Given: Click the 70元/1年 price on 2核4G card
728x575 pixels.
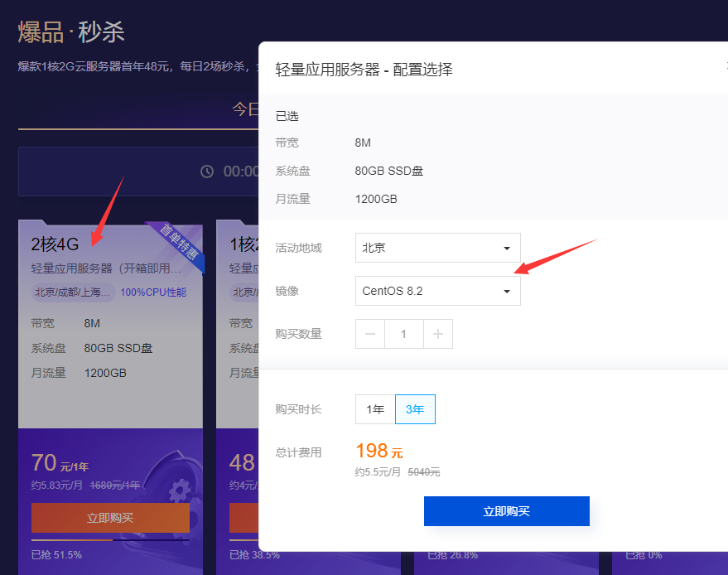Looking at the screenshot, I should 60,463.
